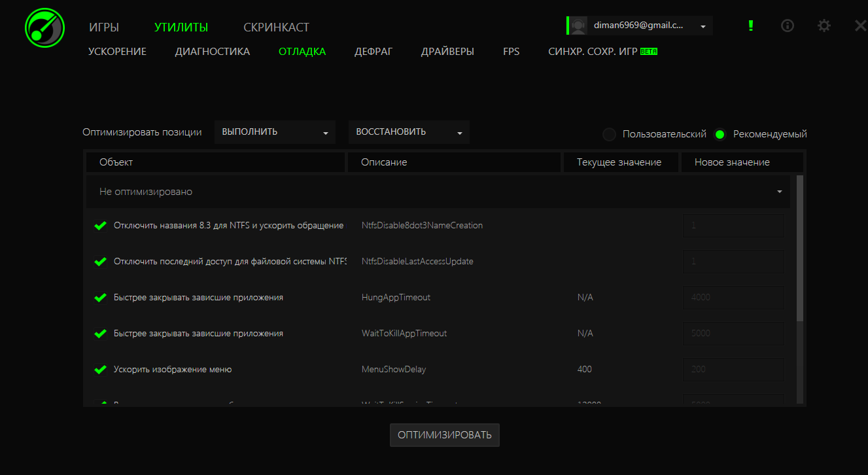868x475 pixels.
Task: Switch to the ИГРЫ tab
Action: (104, 27)
